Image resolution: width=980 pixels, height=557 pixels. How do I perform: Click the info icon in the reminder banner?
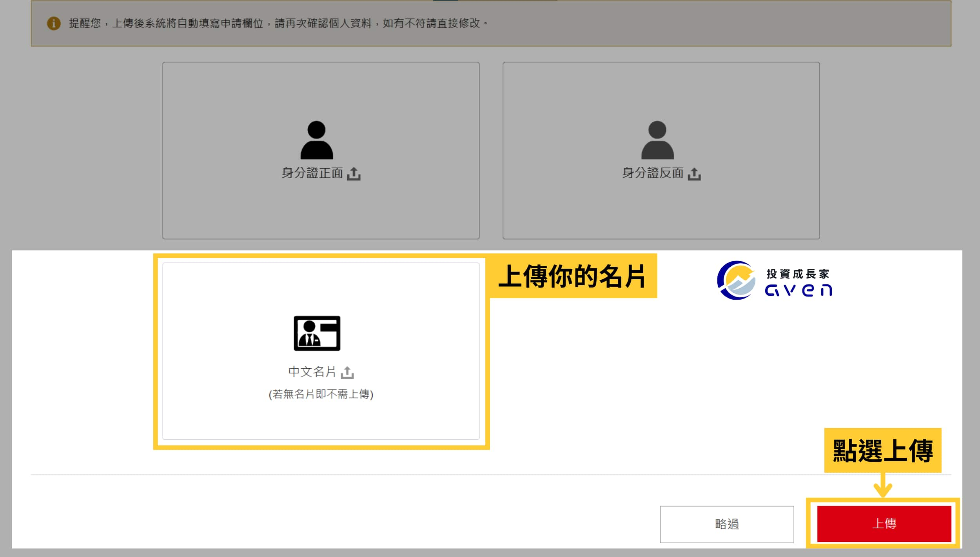54,24
